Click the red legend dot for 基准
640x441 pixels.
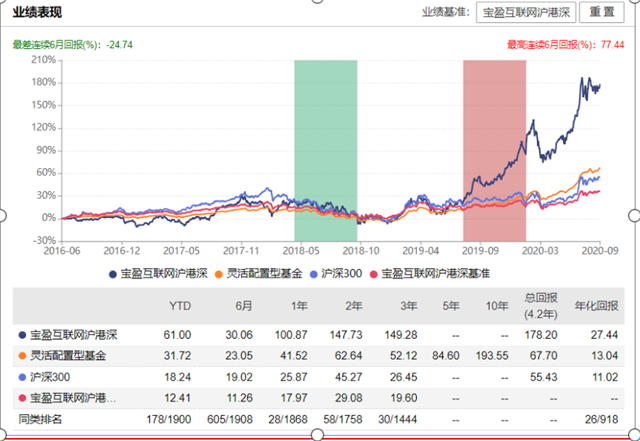[373, 274]
